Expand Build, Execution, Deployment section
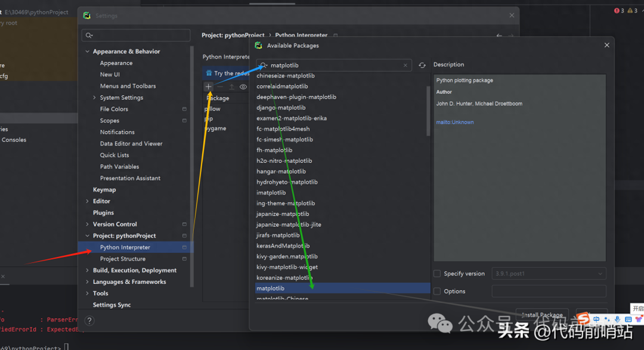644x350 pixels. 87,270
